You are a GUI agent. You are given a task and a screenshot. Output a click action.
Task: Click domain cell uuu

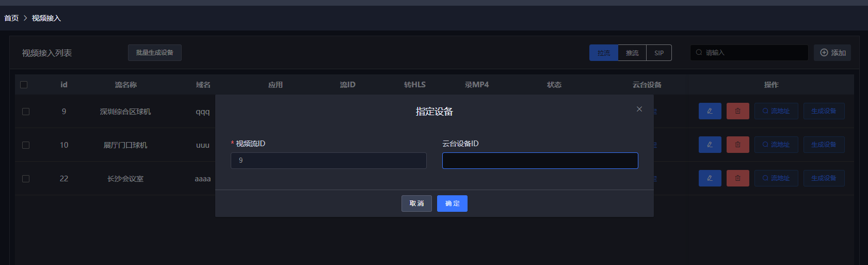203,145
